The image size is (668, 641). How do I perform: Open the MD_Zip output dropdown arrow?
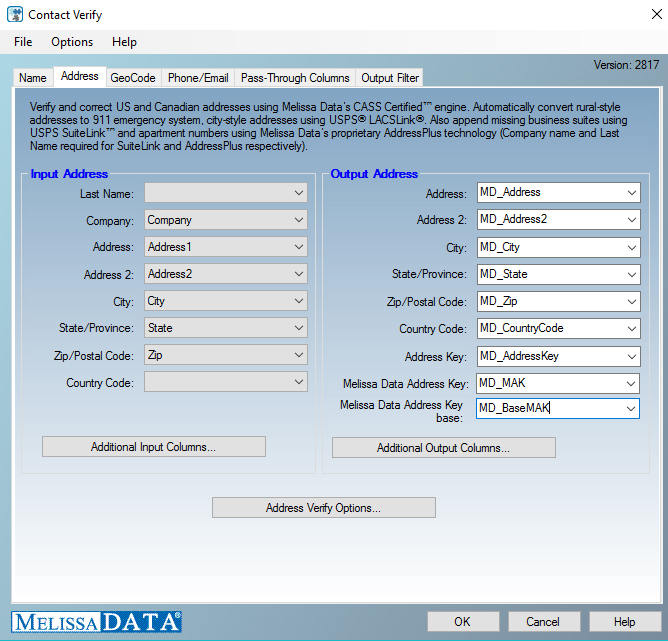click(x=631, y=302)
